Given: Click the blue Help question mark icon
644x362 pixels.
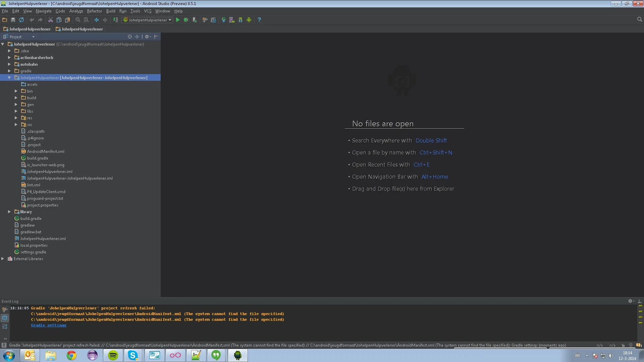Looking at the screenshot, I should tap(259, 20).
